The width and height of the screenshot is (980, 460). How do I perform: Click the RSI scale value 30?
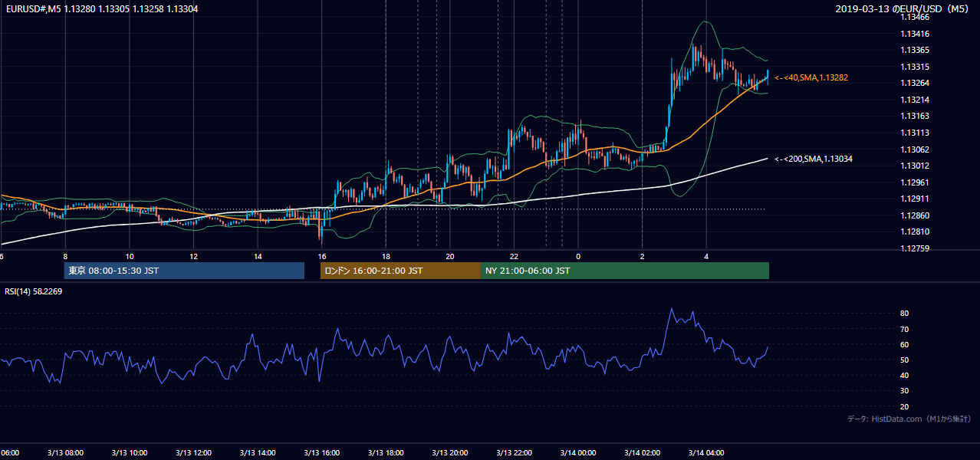point(905,390)
